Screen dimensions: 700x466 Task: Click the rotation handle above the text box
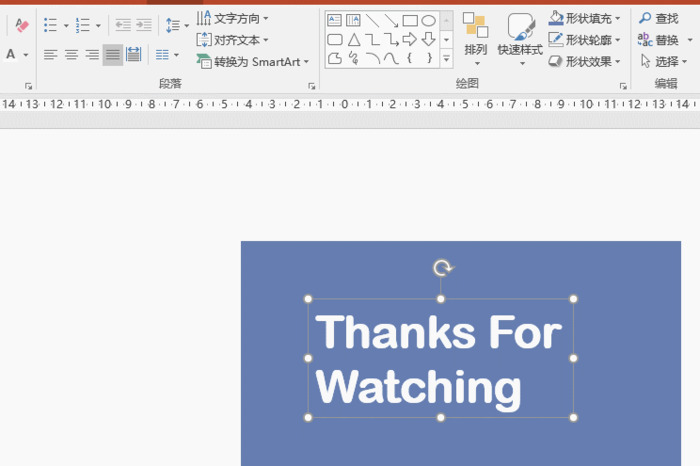pos(442,267)
